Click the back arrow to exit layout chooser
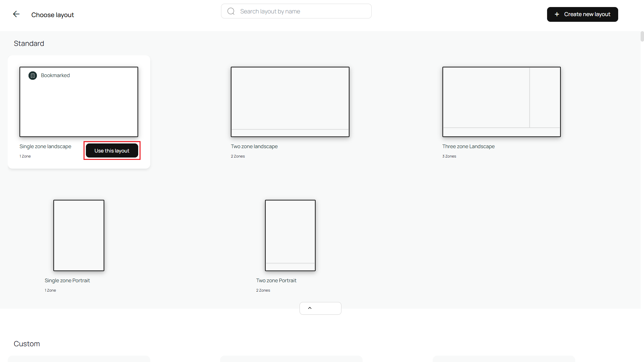 click(x=16, y=14)
